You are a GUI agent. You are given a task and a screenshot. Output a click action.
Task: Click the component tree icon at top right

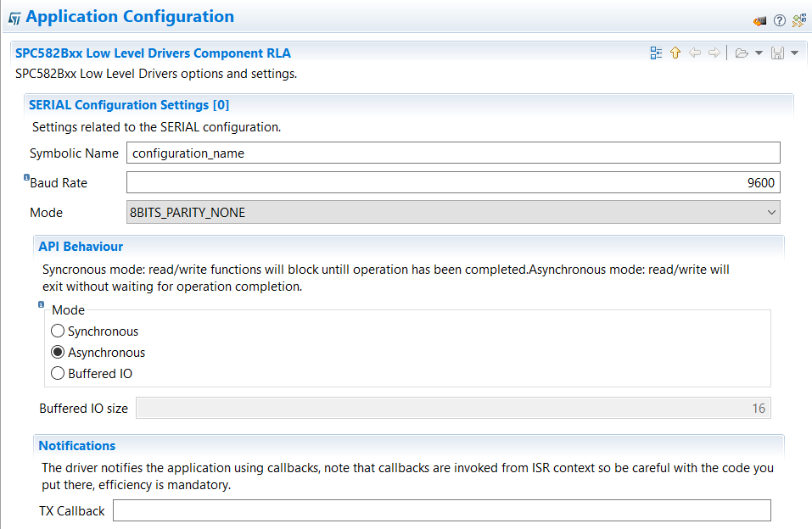(x=798, y=20)
